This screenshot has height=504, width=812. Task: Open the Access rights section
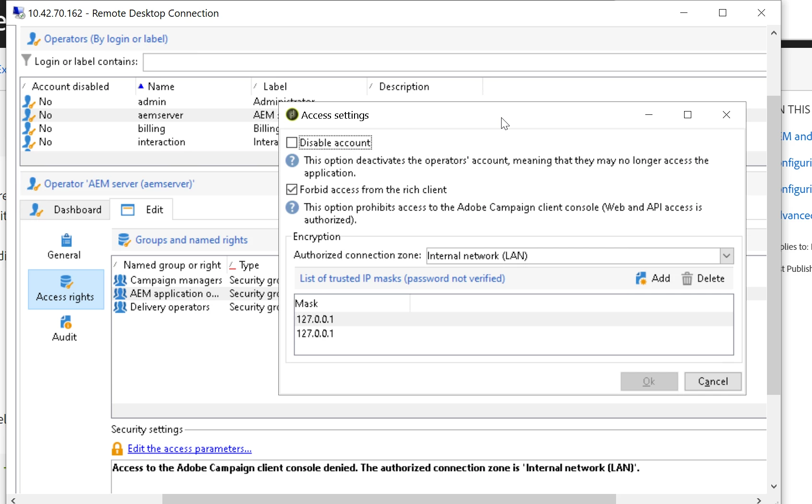coord(66,289)
